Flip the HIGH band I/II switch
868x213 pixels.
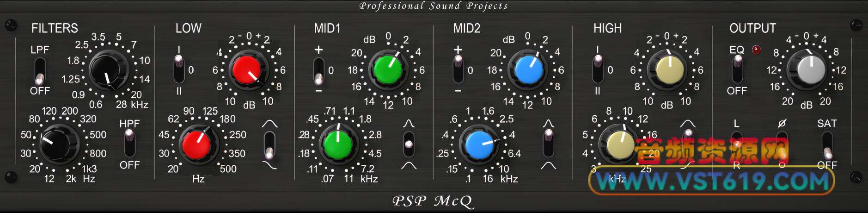click(598, 69)
